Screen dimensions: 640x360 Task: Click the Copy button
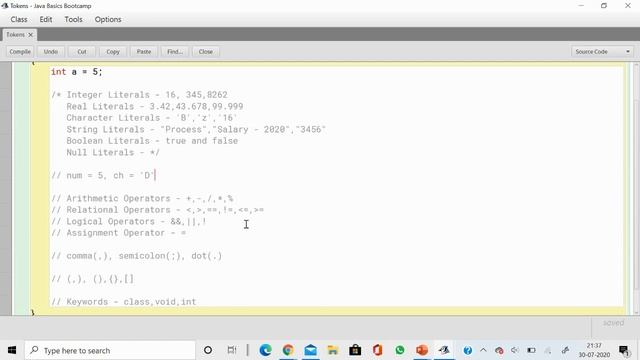click(x=113, y=51)
